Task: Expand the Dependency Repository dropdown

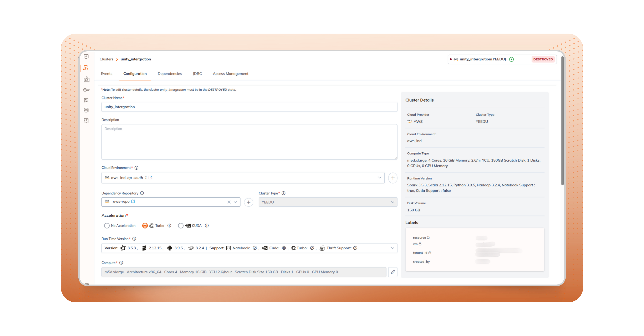Action: pos(235,202)
